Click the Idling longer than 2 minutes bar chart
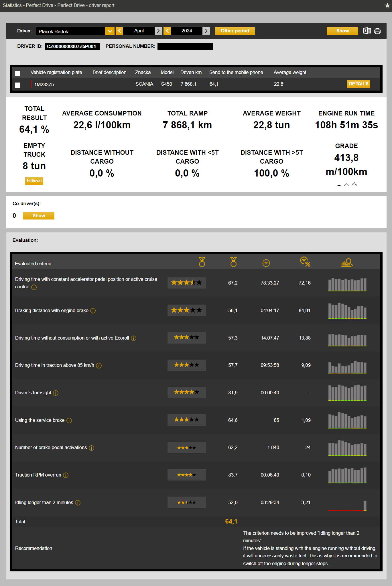This screenshot has height=586, width=392. [347, 505]
